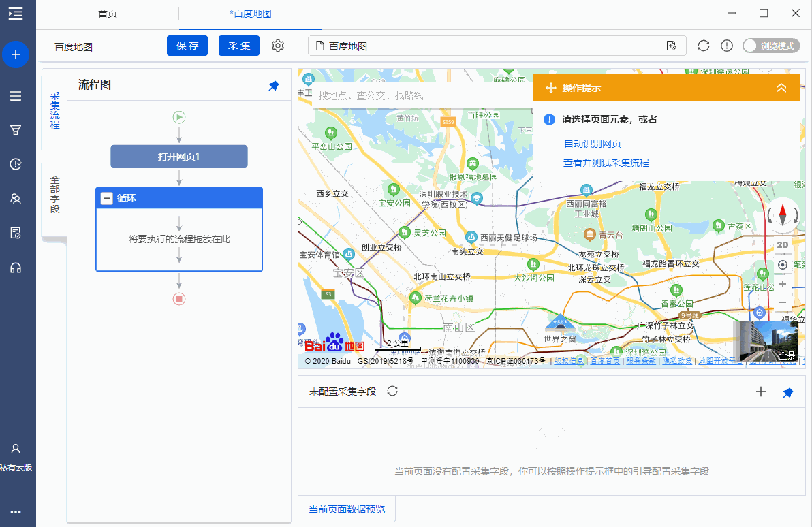Viewport: 812px width, 527px height.
Task: Toggle the map 2D view button
Action: [x=783, y=245]
